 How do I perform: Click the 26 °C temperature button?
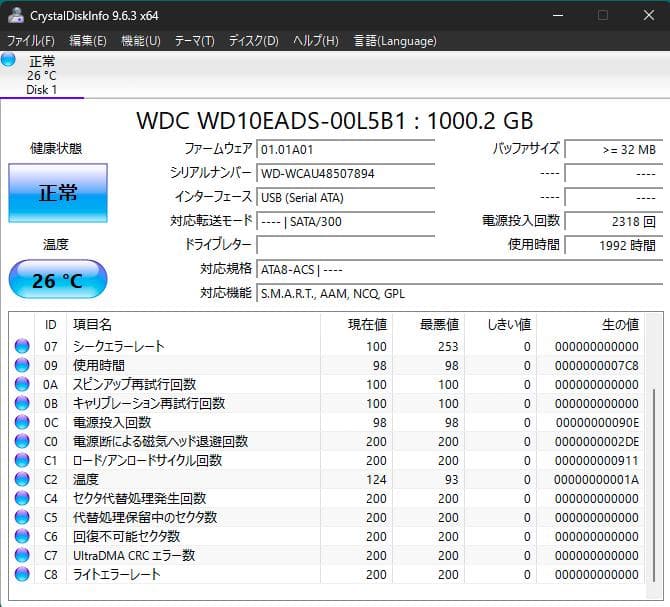(x=58, y=279)
